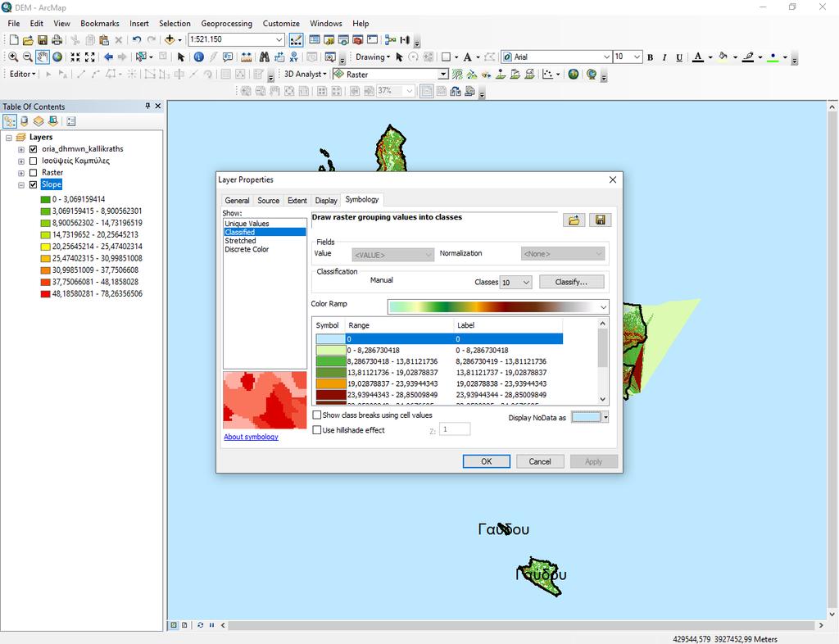The width and height of the screenshot is (839, 644).
Task: Open the 3D Analyst layer Raster dropdown
Action: [443, 75]
